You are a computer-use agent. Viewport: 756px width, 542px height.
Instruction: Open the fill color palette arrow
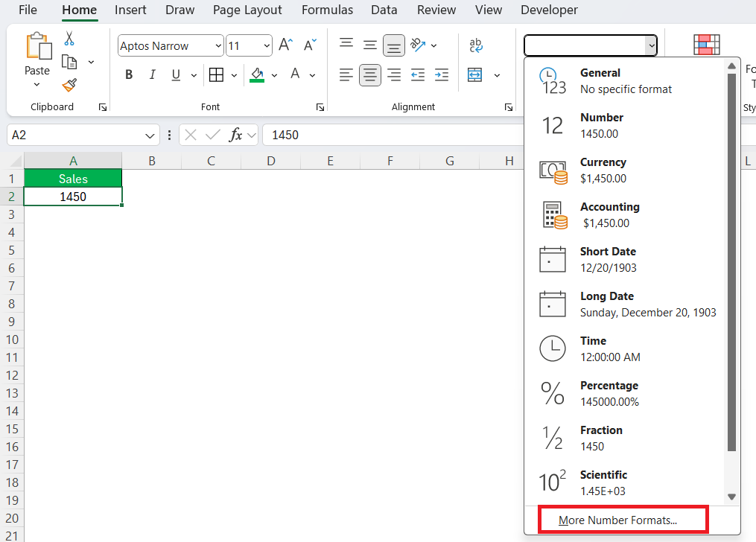(x=274, y=75)
